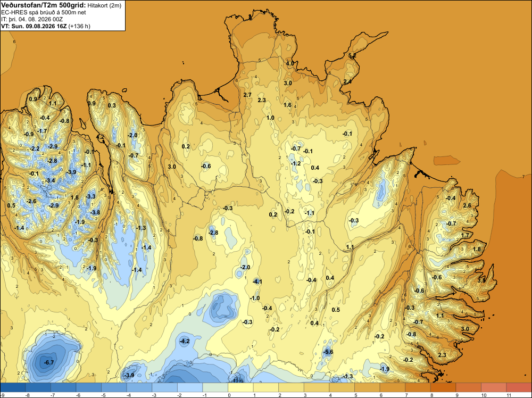Select legend swatch between -9 and -8
Image resolution: width=532 pixels, height=398 pixels.
(x=13, y=387)
